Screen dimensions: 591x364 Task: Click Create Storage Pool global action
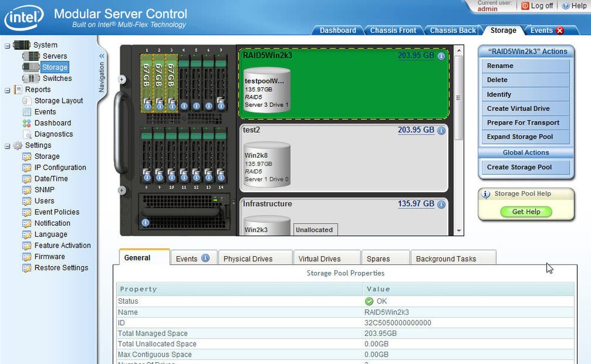(x=525, y=167)
